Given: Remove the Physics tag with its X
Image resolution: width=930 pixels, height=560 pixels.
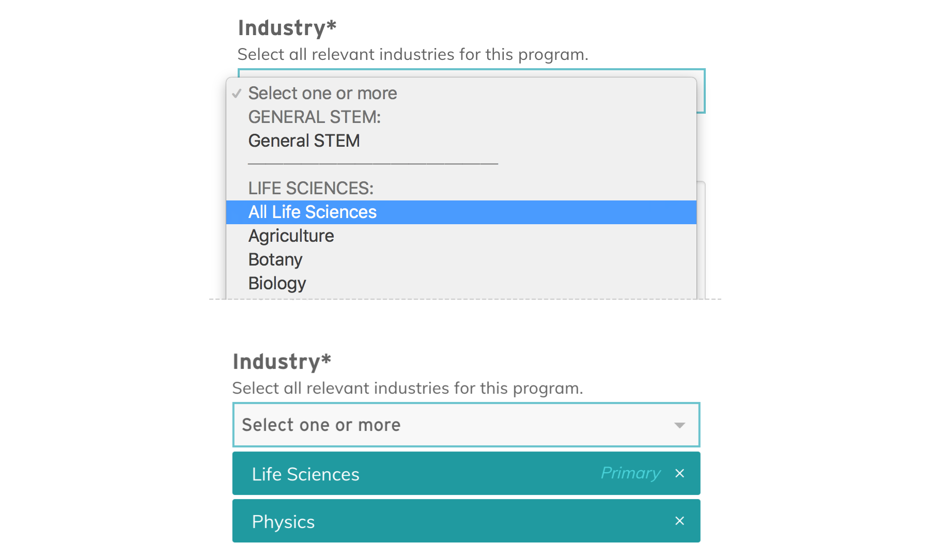Looking at the screenshot, I should (x=679, y=521).
